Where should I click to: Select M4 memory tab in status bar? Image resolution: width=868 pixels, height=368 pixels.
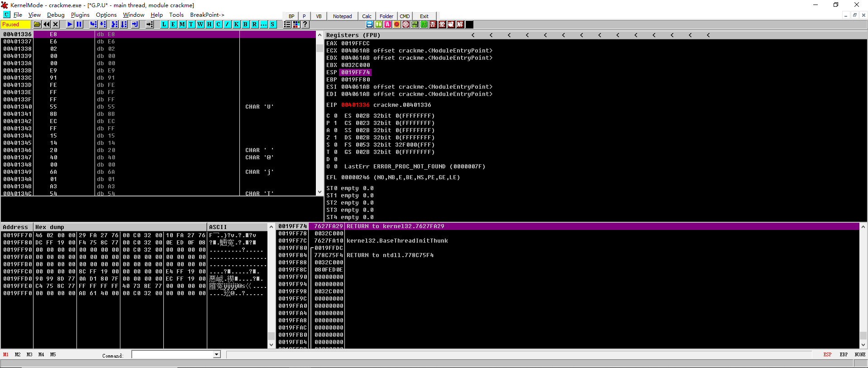[x=41, y=354]
